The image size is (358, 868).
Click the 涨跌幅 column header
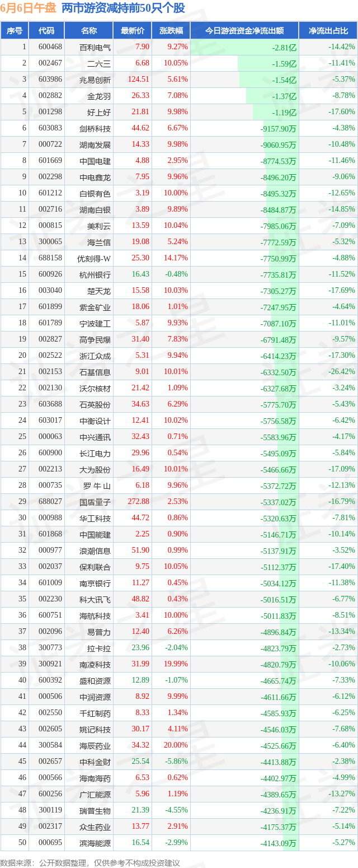171,31
